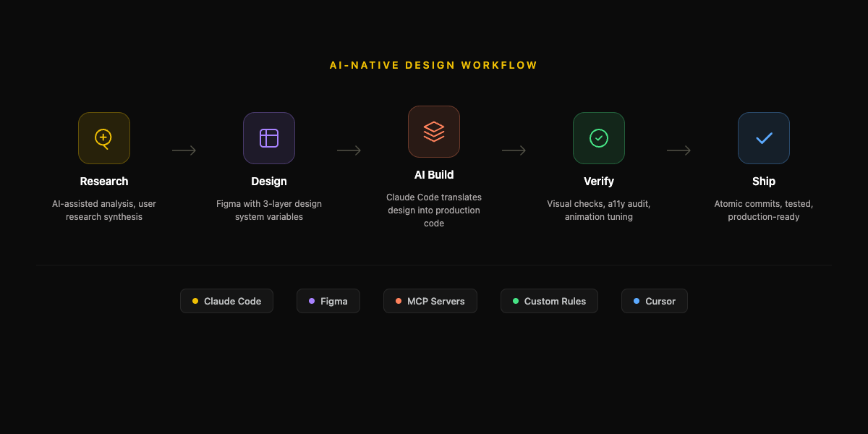868x434 pixels.
Task: Click the Research step description text
Action: click(x=103, y=210)
